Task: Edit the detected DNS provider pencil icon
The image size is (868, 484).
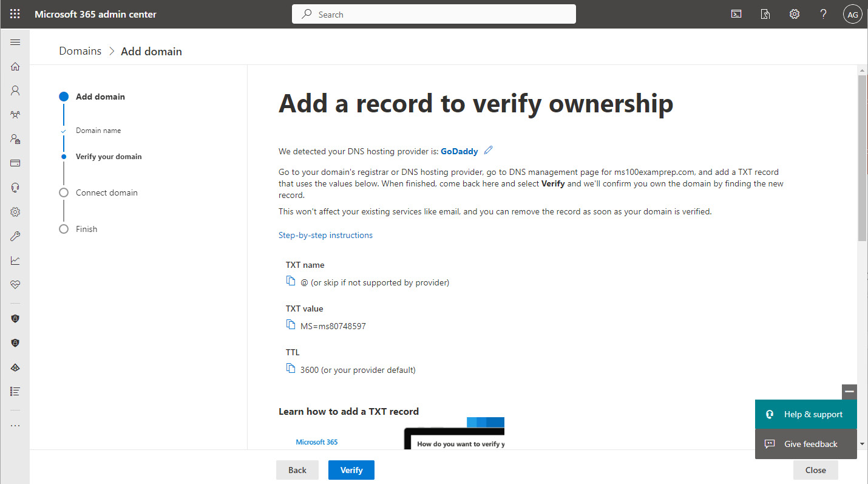Action: pos(489,150)
